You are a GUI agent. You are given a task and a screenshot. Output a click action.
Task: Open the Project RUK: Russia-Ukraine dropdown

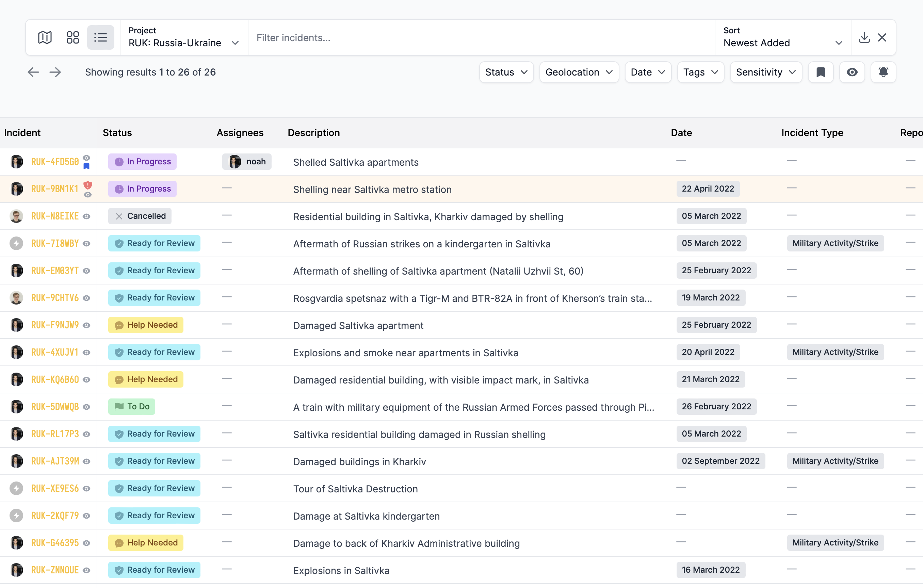pyautogui.click(x=183, y=37)
